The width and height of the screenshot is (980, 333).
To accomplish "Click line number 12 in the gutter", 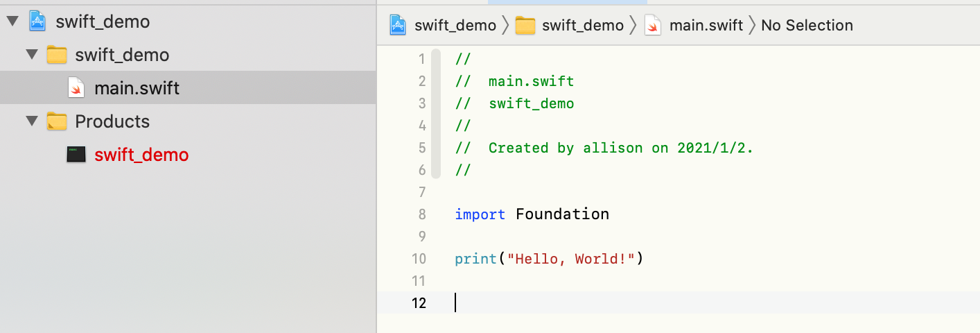I will (x=419, y=303).
